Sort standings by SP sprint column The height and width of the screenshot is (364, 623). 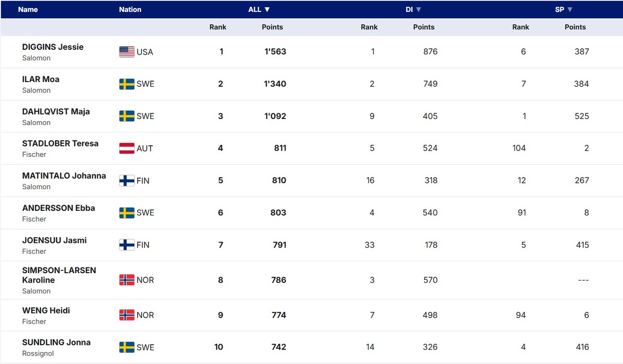564,9
